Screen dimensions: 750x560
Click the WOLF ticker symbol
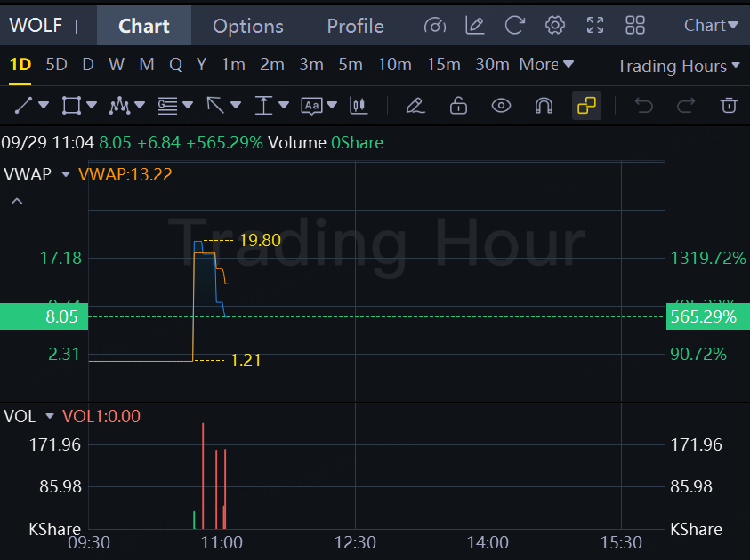coord(36,25)
